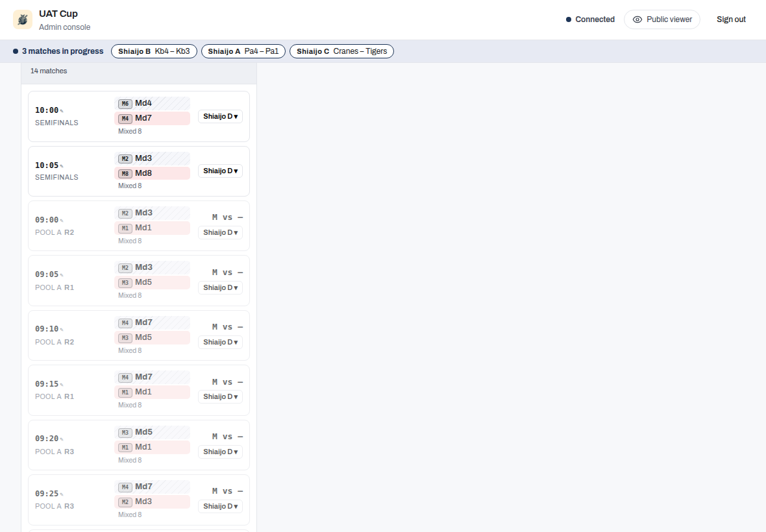This screenshot has height=532, width=766.
Task: Edit the 10:00 semifinal time with pencil icon
Action: [62, 111]
